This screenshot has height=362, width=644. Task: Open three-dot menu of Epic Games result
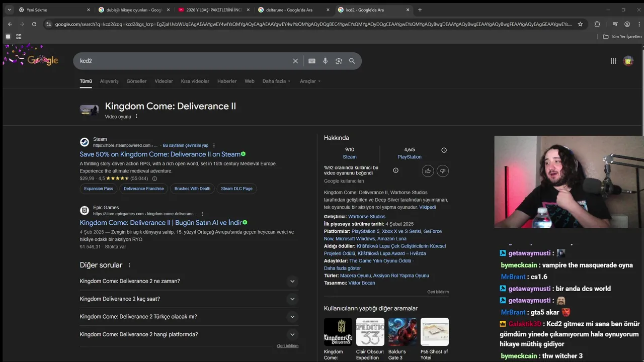tap(202, 214)
